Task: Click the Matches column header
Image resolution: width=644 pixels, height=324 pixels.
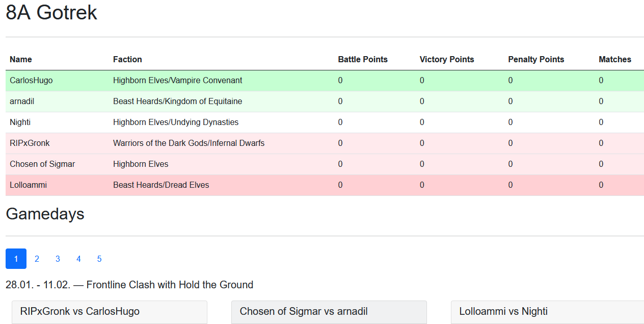Action: tap(615, 60)
